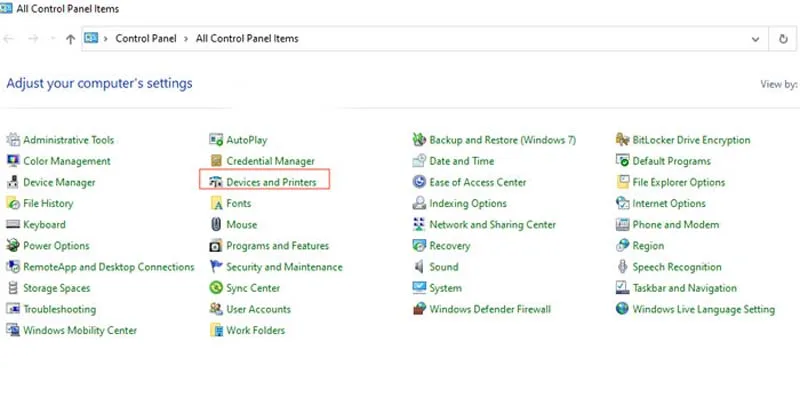Expand the chevron before Control Panel breadcrumb

(106, 39)
